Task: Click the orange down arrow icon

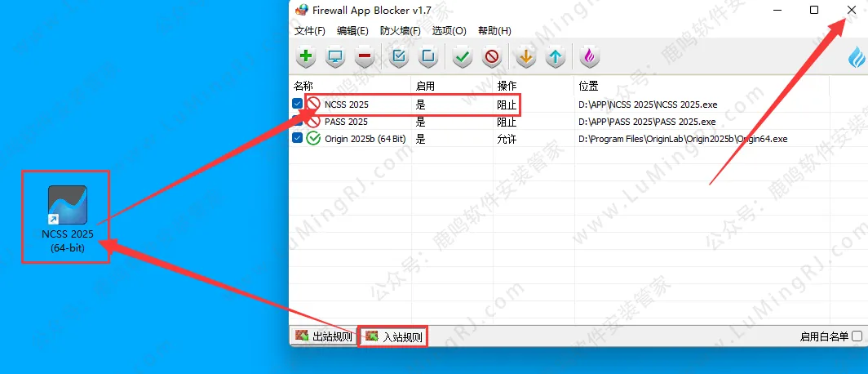Action: 525,56
